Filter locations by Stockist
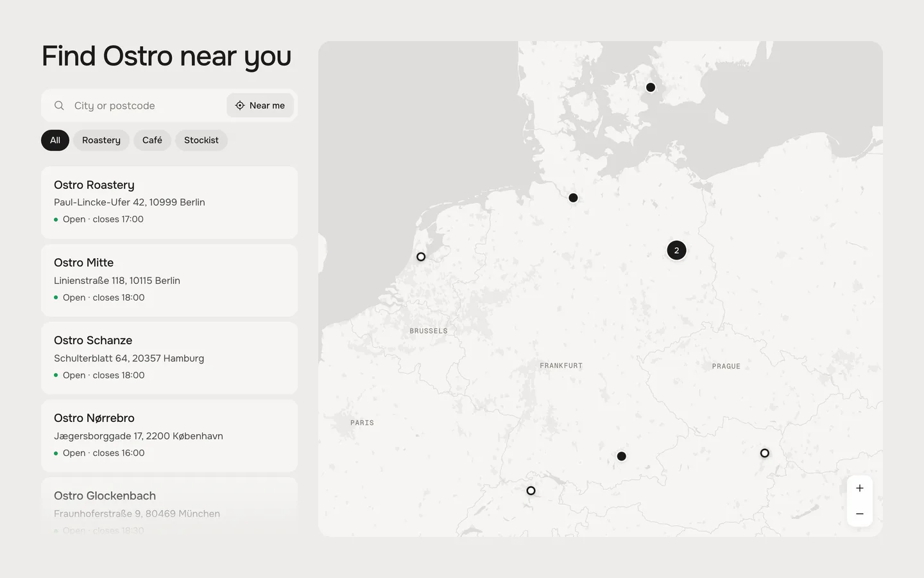The width and height of the screenshot is (924, 578). (x=201, y=140)
